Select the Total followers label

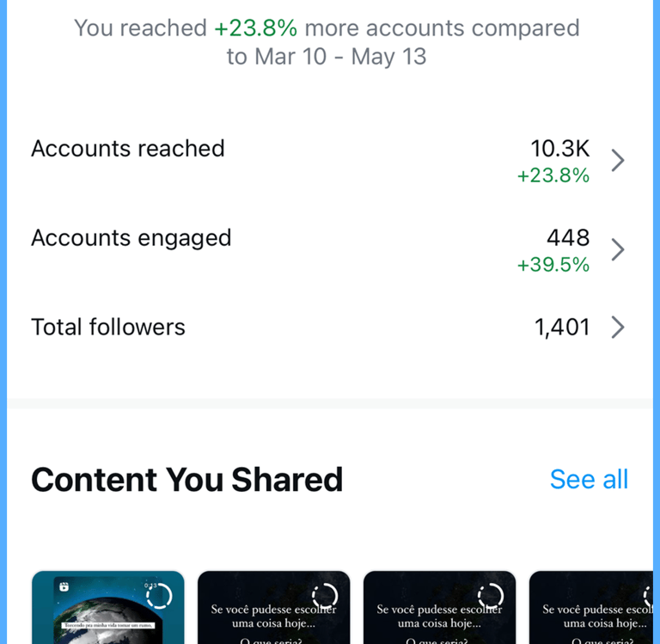coord(108,328)
